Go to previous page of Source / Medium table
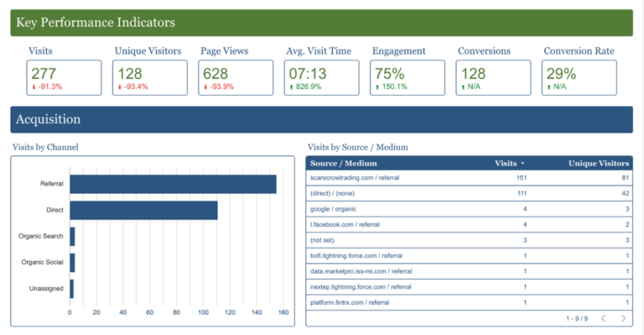The width and height of the screenshot is (644, 335). pyautogui.click(x=604, y=318)
